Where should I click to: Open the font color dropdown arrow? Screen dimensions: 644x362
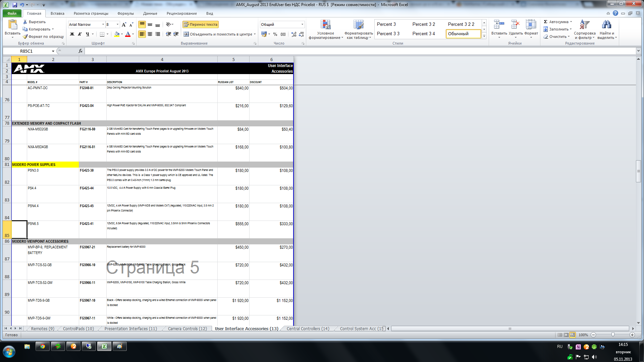[133, 34]
